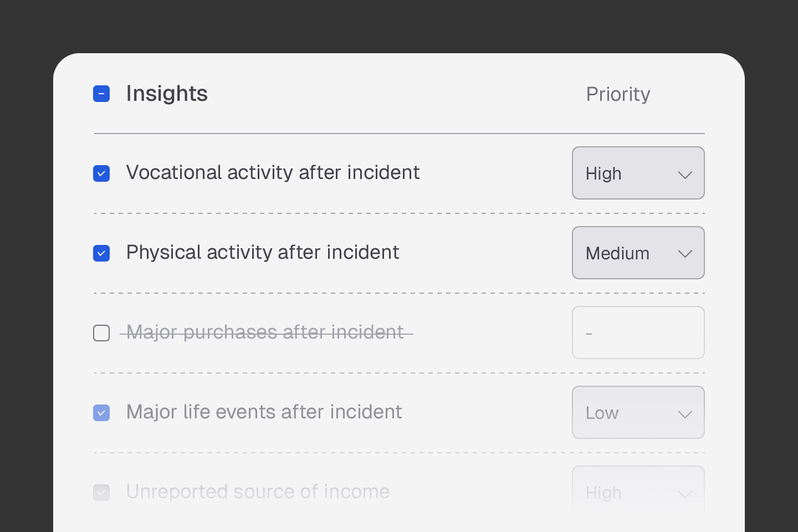Click the empty priority field for Major purchases

(x=638, y=333)
